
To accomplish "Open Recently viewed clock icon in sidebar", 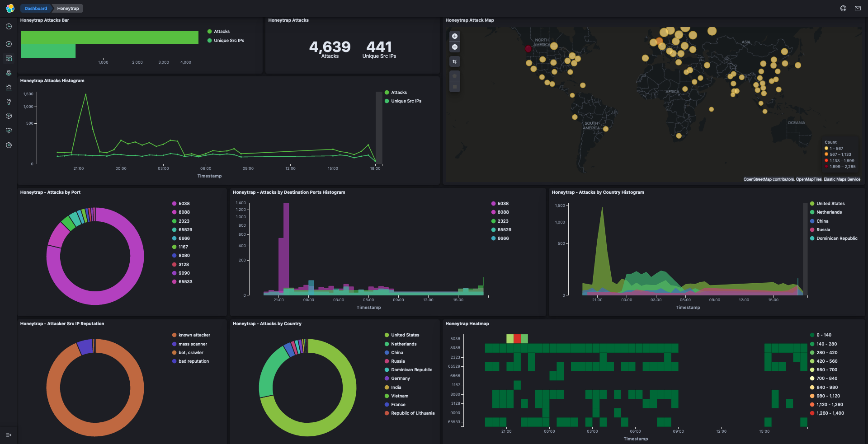I will [9, 27].
